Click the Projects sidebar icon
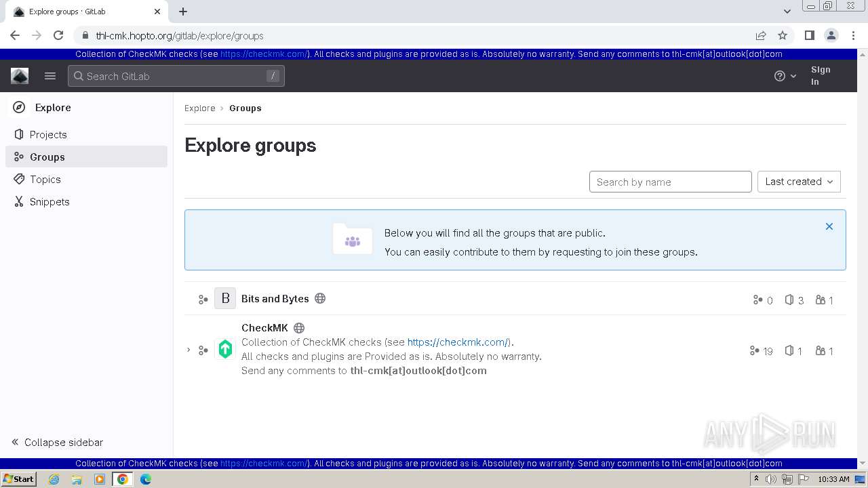The width and height of the screenshot is (868, 488). (19, 134)
